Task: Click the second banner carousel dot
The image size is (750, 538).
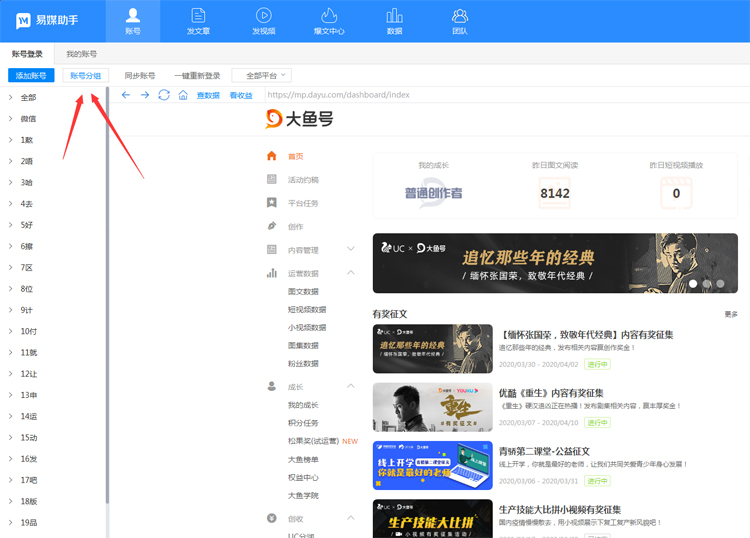Action: coord(706,284)
